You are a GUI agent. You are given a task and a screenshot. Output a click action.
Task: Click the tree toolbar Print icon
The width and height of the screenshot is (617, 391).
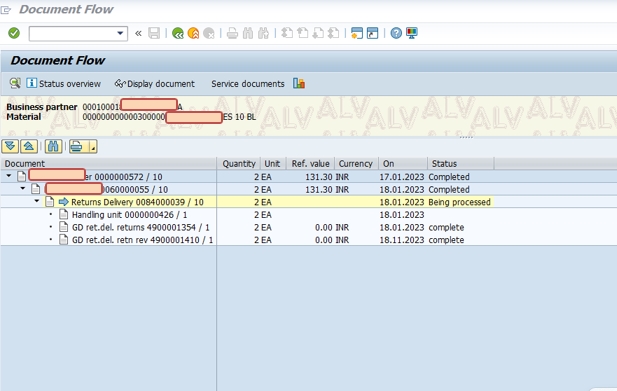point(78,147)
